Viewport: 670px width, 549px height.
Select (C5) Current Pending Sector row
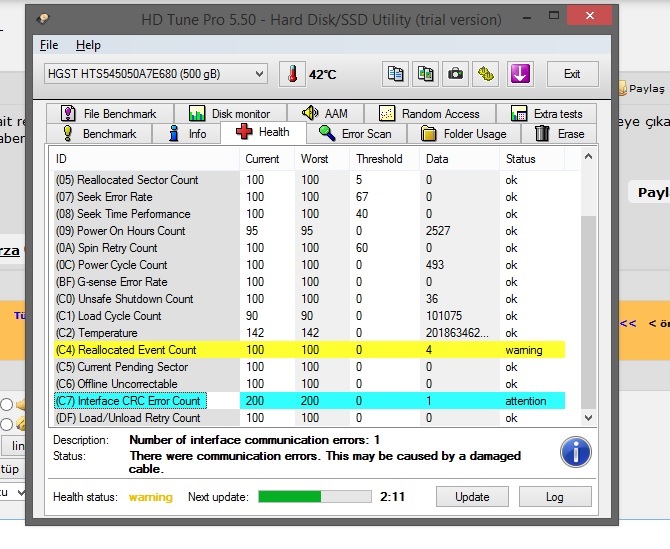(310, 367)
